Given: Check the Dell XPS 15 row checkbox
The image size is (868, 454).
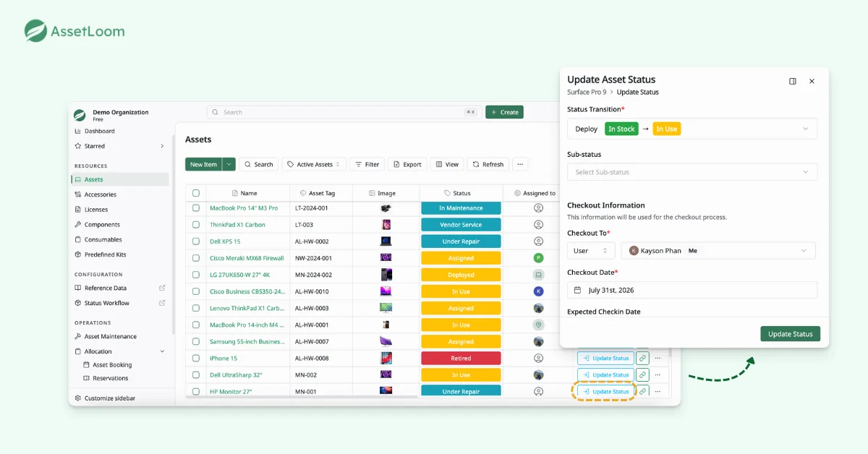Looking at the screenshot, I should [196, 241].
